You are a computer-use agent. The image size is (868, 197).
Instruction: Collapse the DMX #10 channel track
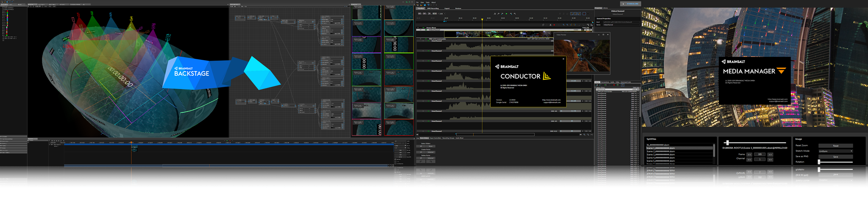(423, 131)
